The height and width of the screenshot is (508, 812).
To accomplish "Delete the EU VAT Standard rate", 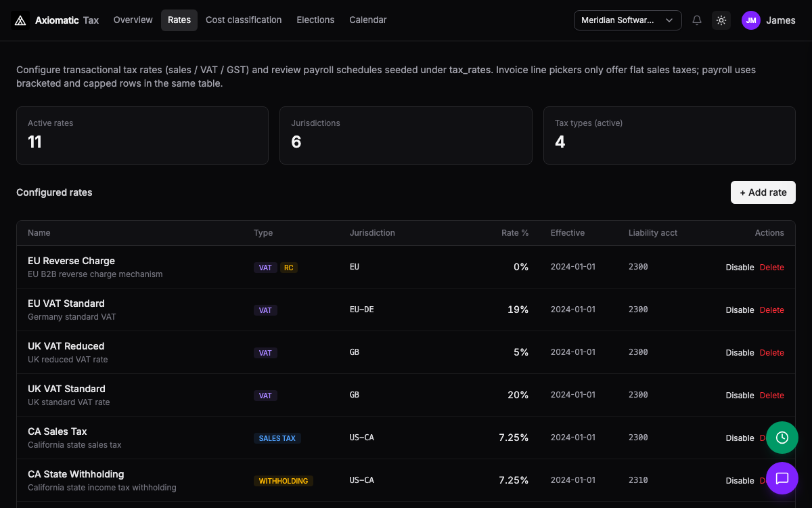I will click(772, 310).
